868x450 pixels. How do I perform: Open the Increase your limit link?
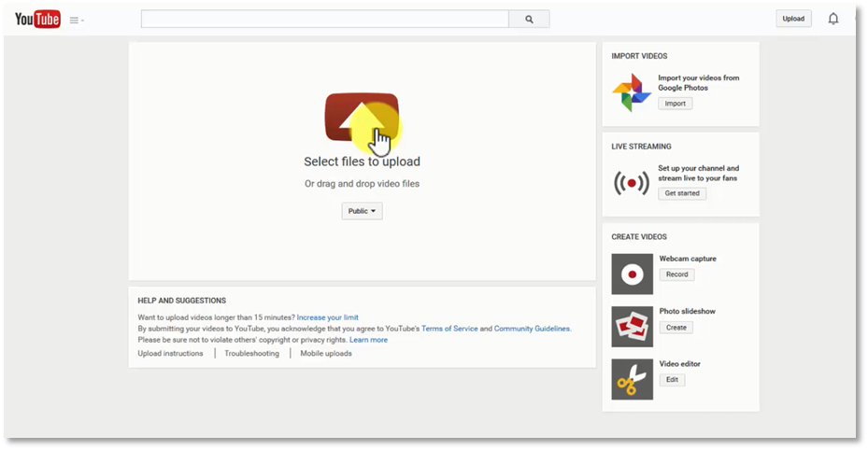(327, 317)
